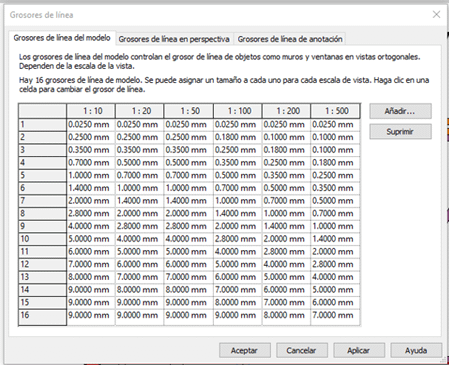This screenshot has width=449, height=365.
Task: Edit row 13 cell under 1 : 10
Action: pos(91,277)
